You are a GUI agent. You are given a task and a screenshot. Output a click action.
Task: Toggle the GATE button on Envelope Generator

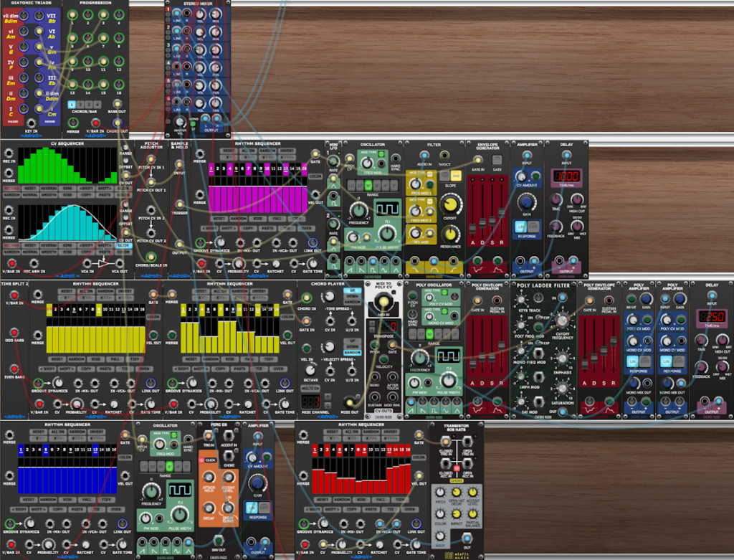pyautogui.click(x=497, y=160)
